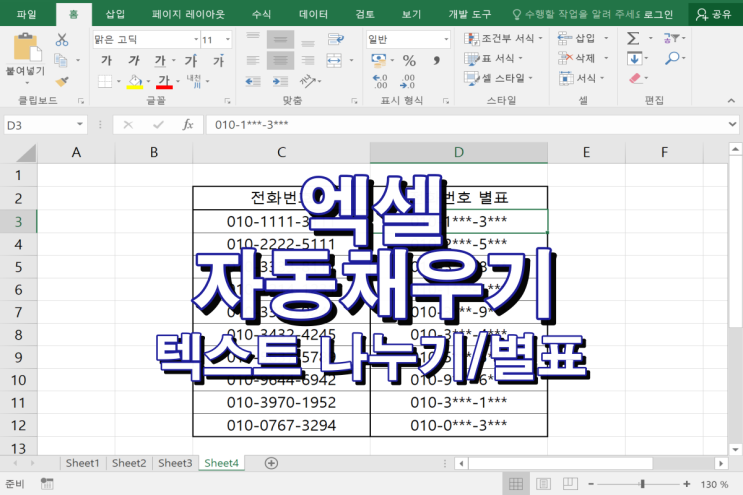
Task: Click the cell borders icon
Action: coord(105,81)
